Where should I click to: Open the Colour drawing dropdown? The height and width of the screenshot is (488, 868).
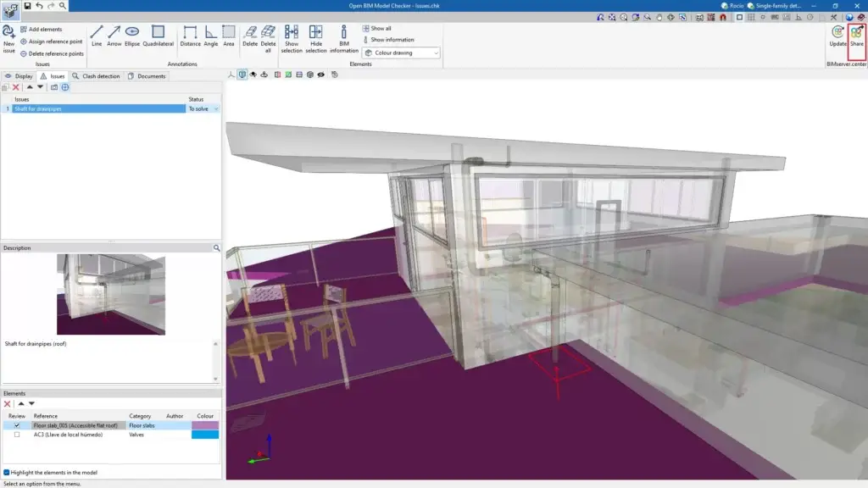[x=401, y=53]
